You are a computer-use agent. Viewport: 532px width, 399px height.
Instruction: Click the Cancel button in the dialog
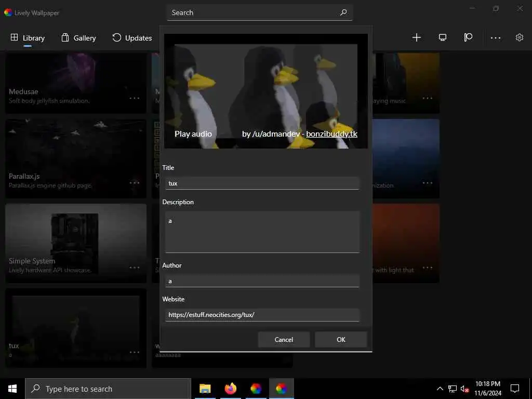click(x=284, y=340)
